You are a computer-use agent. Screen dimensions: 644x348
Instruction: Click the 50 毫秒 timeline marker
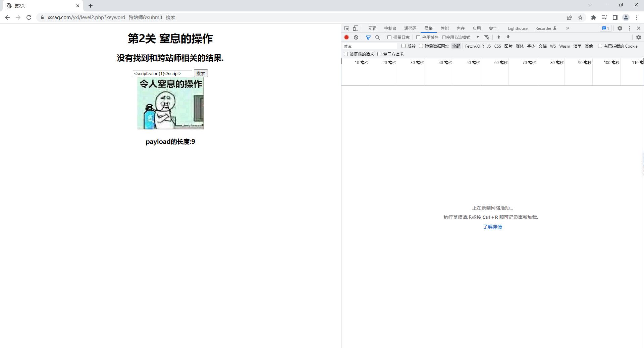tap(473, 63)
